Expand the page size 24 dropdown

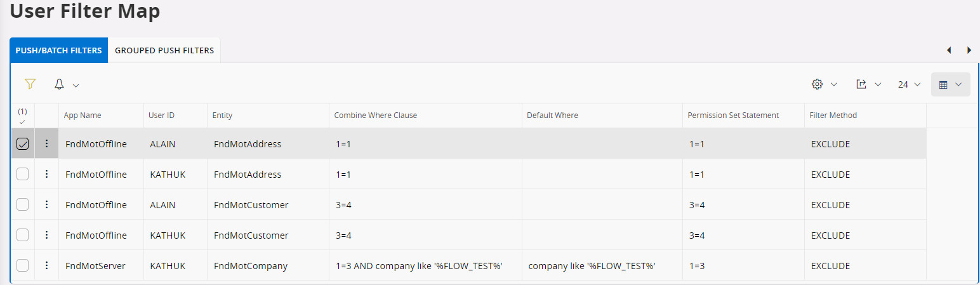(909, 84)
